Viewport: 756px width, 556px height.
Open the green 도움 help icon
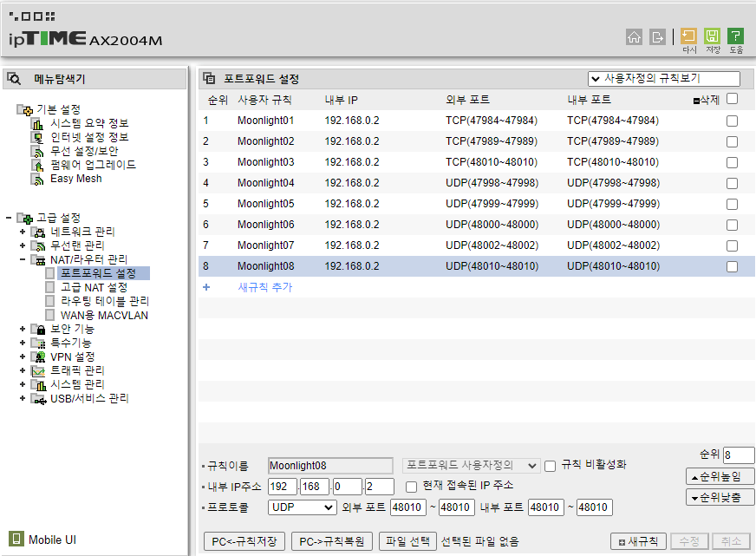(x=735, y=36)
